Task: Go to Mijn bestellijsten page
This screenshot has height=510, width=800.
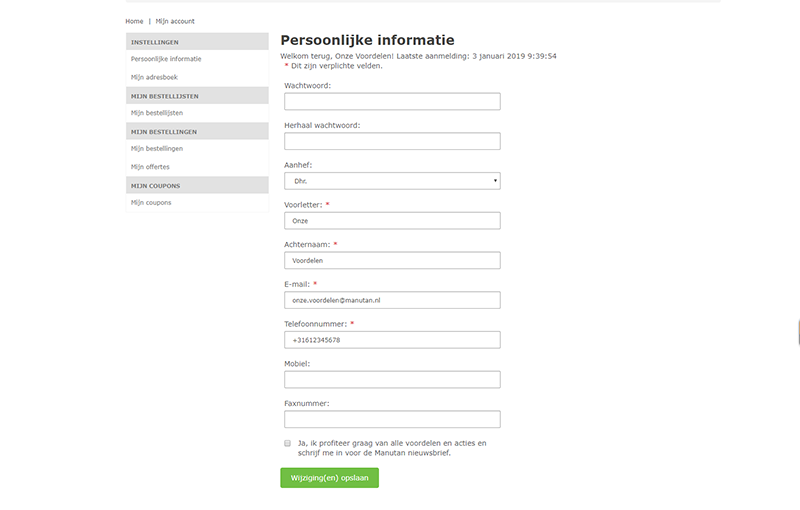Action: 157,113
